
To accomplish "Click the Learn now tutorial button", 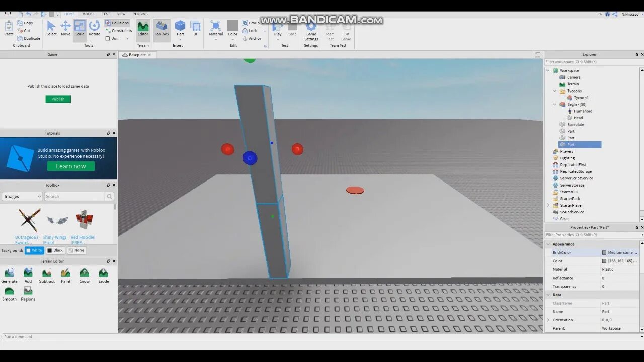I will click(71, 166).
